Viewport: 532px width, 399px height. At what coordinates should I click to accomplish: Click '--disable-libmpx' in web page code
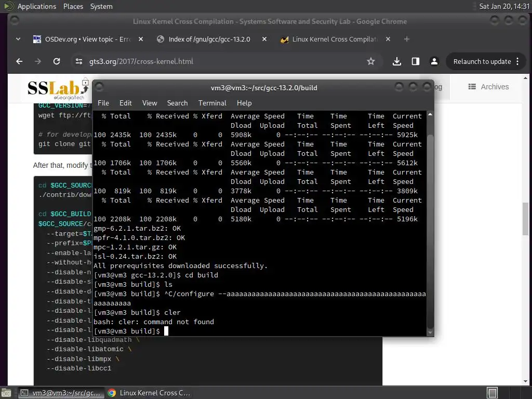(x=79, y=358)
